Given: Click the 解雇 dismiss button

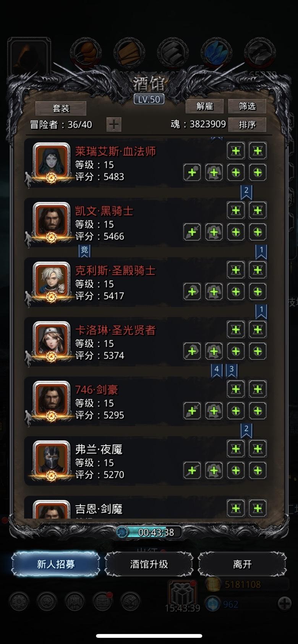Looking at the screenshot, I should (204, 106).
